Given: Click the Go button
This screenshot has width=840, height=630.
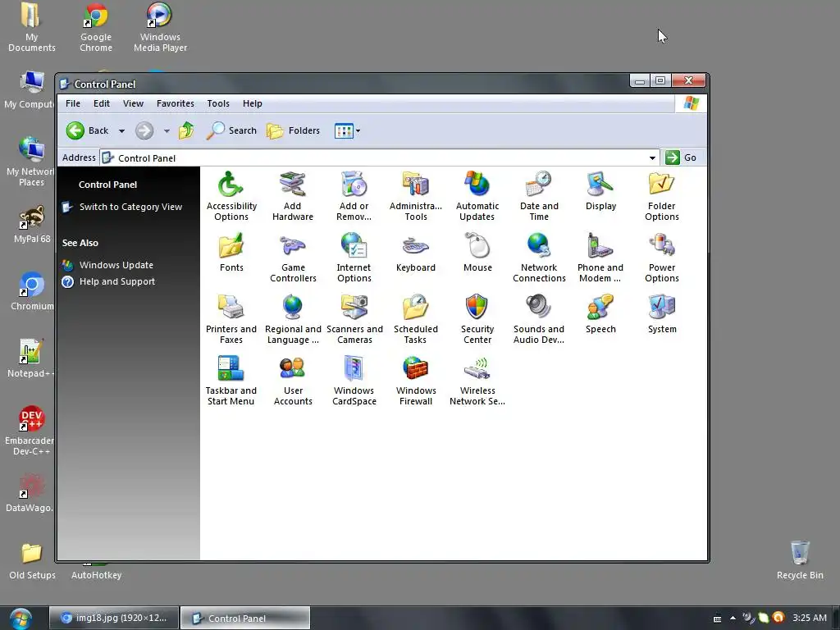Looking at the screenshot, I should tap(680, 157).
